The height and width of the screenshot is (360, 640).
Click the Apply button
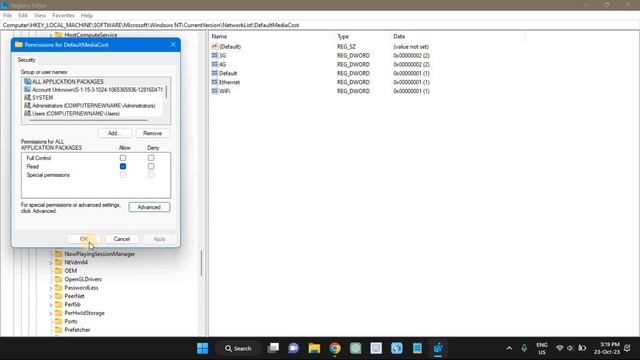click(x=159, y=239)
